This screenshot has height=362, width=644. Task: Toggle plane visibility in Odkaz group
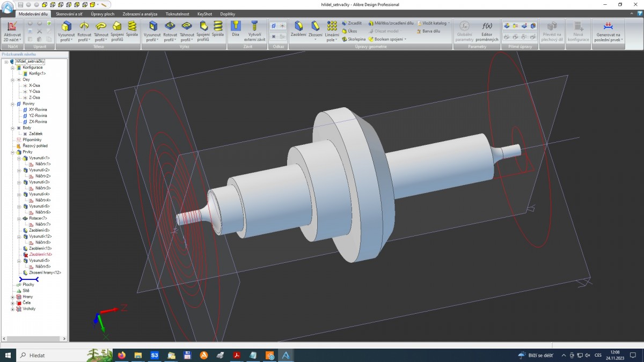274,26
